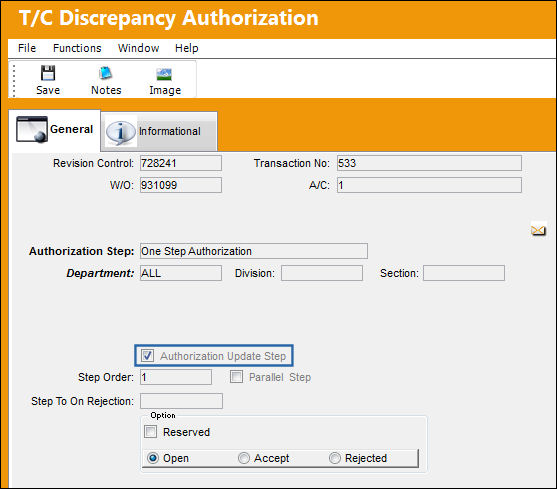Click the Department field showing ALL
This screenshot has height=489, width=557.
click(181, 273)
